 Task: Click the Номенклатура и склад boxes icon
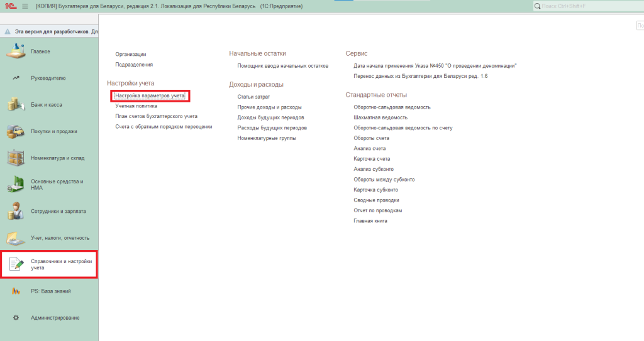coord(16,158)
